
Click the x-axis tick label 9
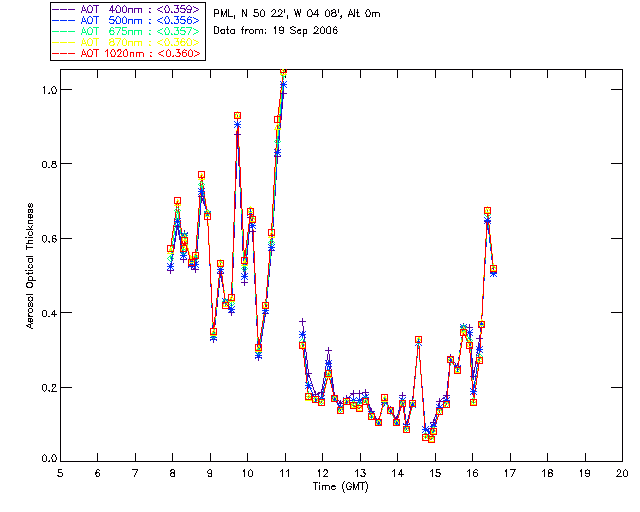click(210, 473)
